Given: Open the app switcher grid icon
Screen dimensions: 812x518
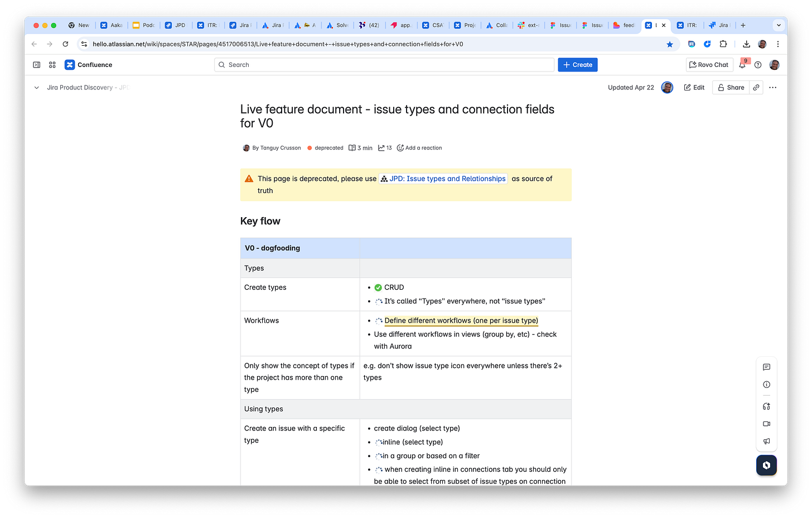Looking at the screenshot, I should 52,65.
